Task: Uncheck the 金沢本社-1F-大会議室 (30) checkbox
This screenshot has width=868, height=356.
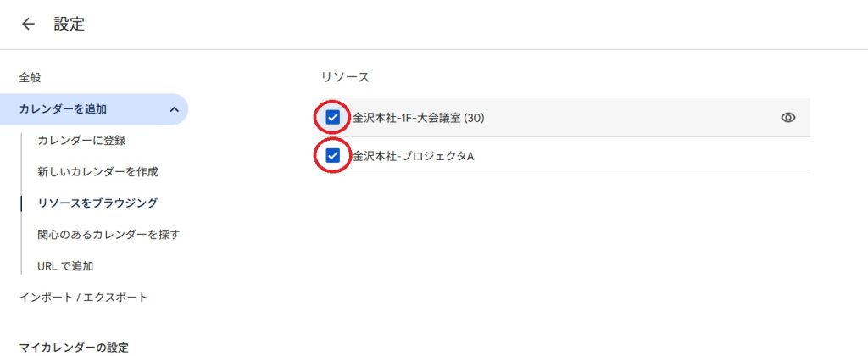Action: pos(332,117)
